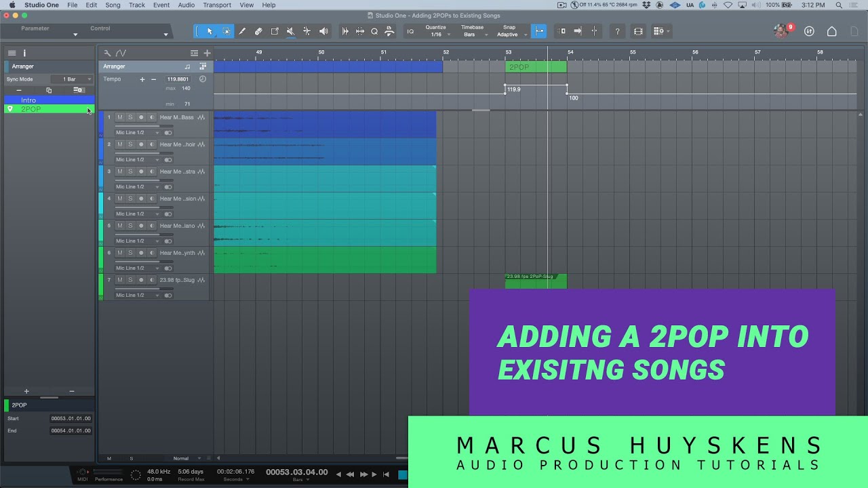This screenshot has height=488, width=868.
Task: Click the chord note icon on Arranger track
Action: point(188,66)
